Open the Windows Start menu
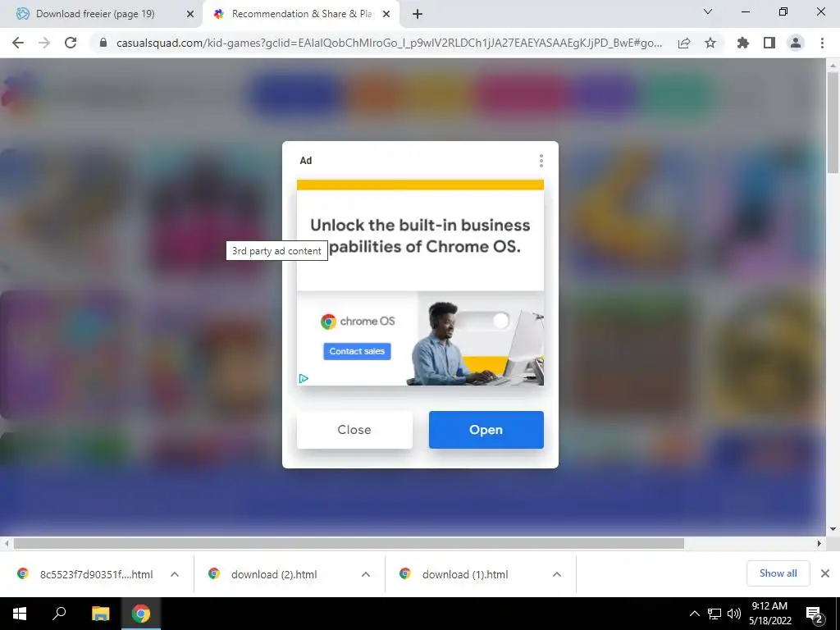 click(x=20, y=614)
